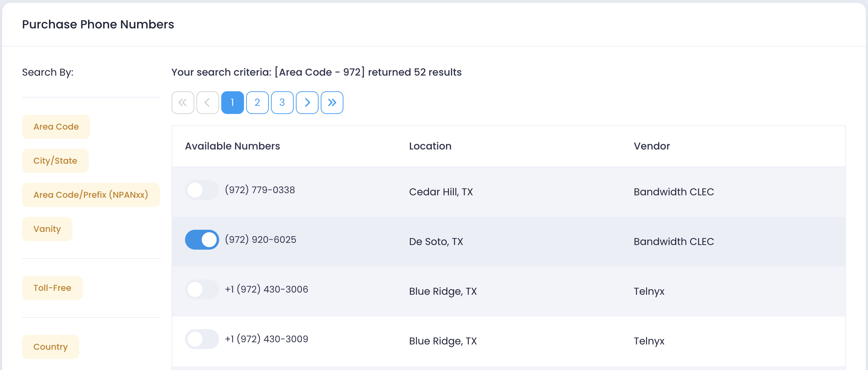Click the Vendor column header
The width and height of the screenshot is (868, 370).
(x=652, y=146)
